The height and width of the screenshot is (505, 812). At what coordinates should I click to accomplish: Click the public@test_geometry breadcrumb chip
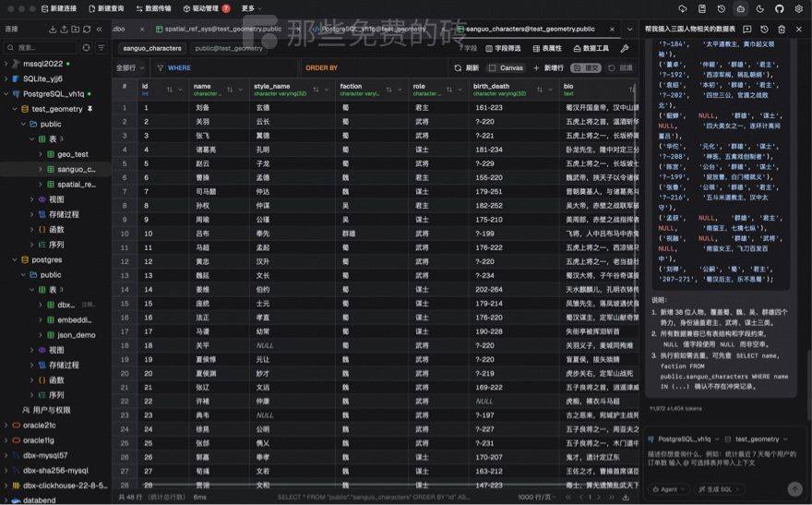229,48
